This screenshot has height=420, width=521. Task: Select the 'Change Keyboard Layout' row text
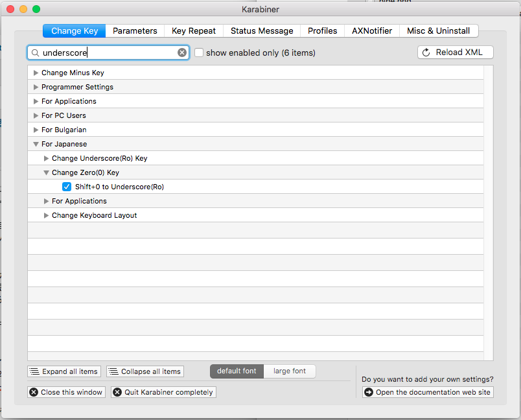[x=95, y=215]
